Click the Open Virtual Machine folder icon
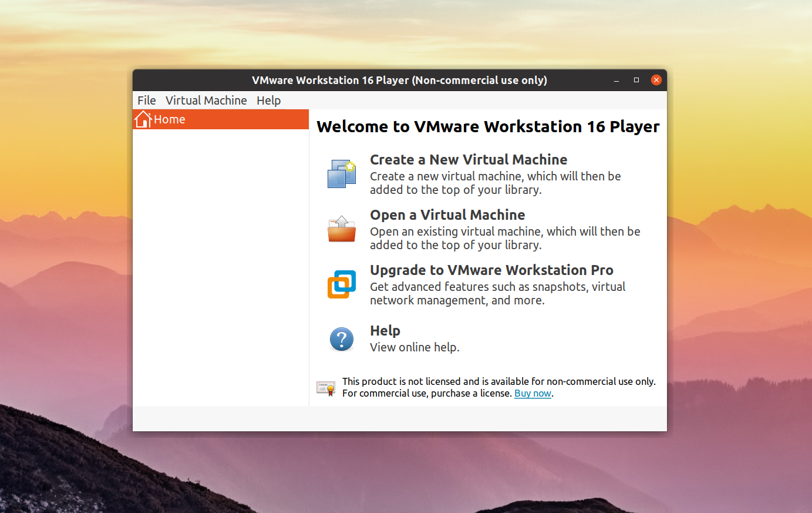Screen dimensions: 812x513 point(342,229)
